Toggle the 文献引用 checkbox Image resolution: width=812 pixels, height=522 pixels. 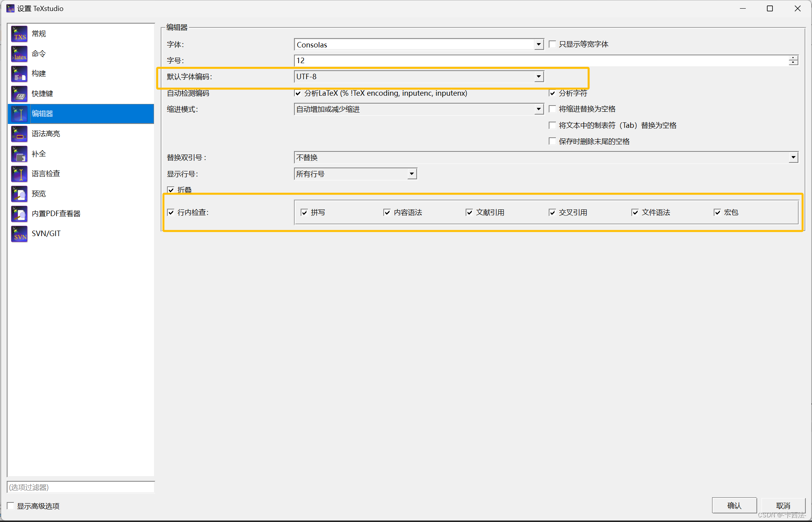point(469,212)
